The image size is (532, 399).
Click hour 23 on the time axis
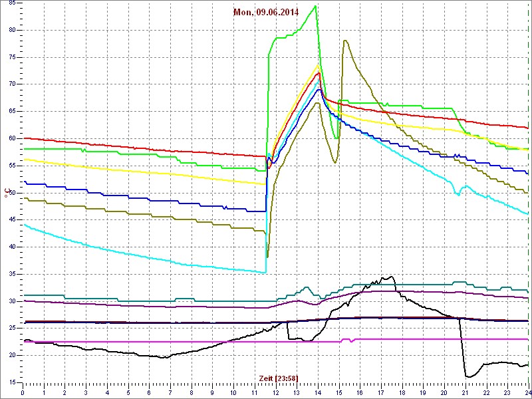[507, 392]
